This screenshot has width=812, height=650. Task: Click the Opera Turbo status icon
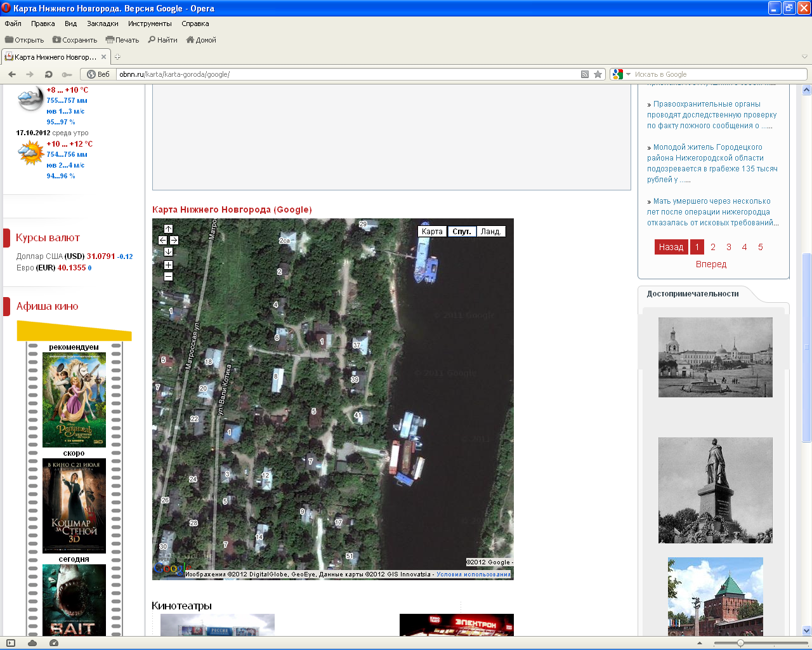click(x=54, y=643)
